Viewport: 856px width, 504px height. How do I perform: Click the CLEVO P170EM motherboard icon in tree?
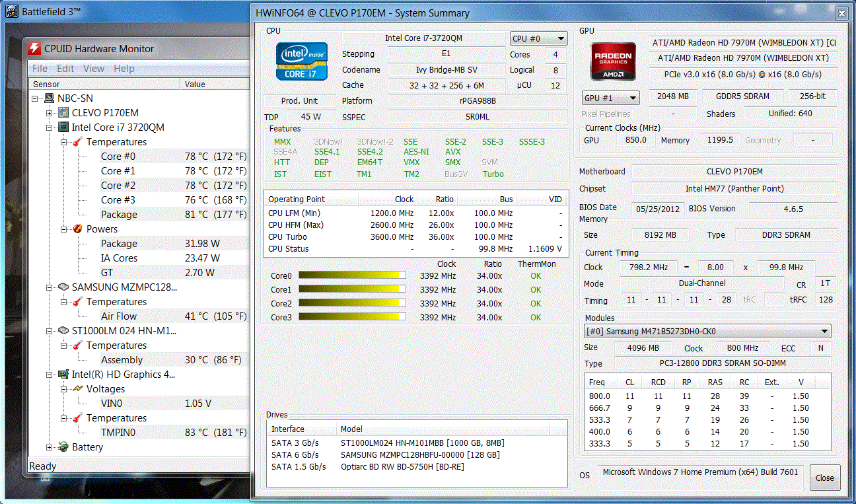(x=63, y=112)
